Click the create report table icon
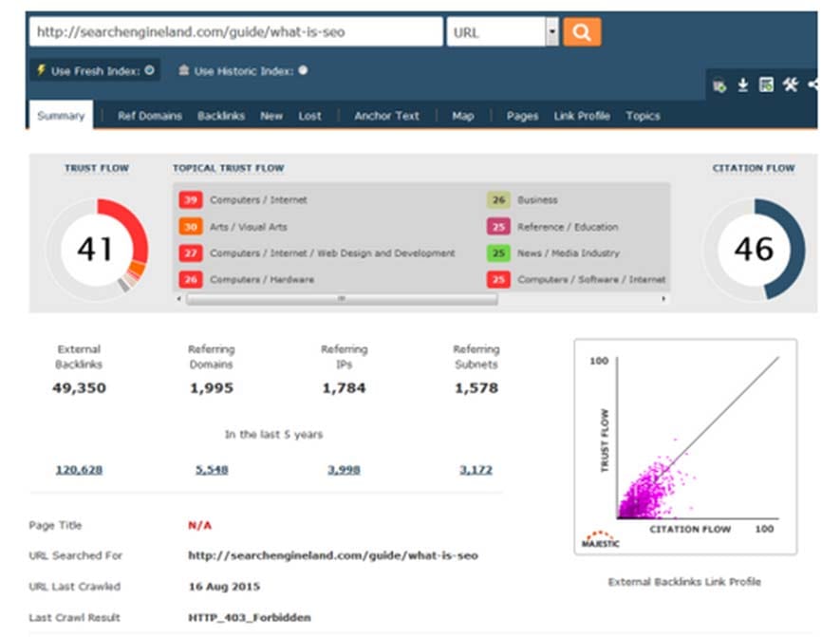 766,84
